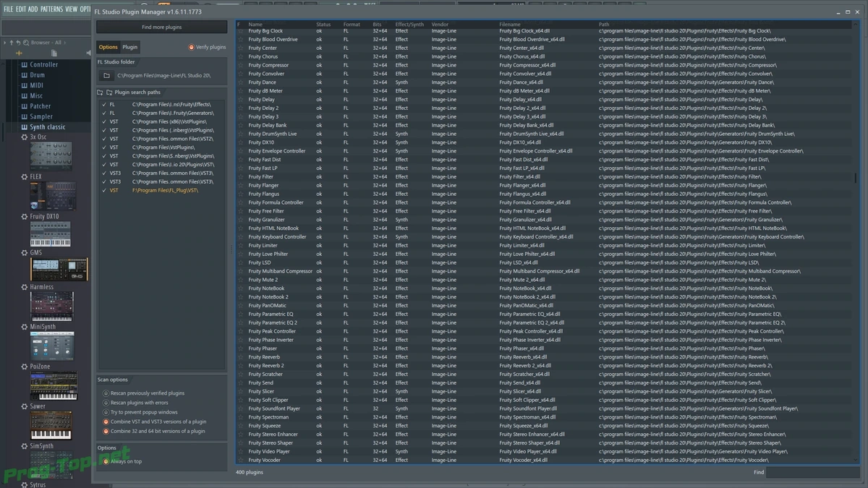Enable Try to prevent popup windows
The image size is (868, 488).
coord(106,412)
